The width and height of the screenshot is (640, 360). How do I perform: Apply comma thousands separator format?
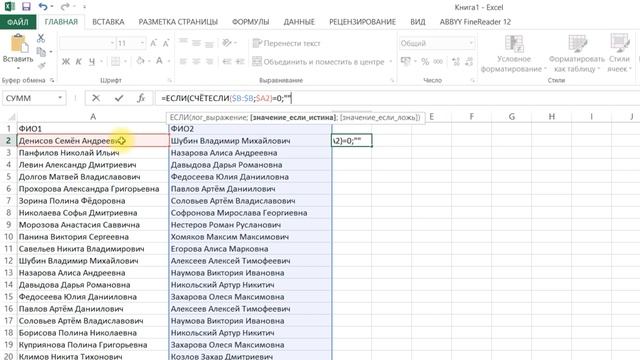tap(438, 62)
